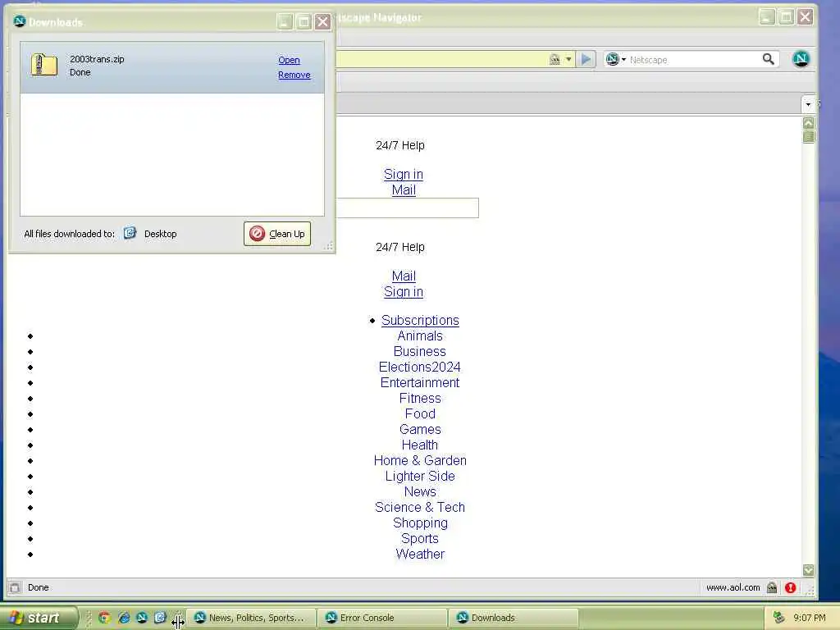Click the padlock security icon in address bar
Screen dimensions: 840x630
click(x=555, y=59)
